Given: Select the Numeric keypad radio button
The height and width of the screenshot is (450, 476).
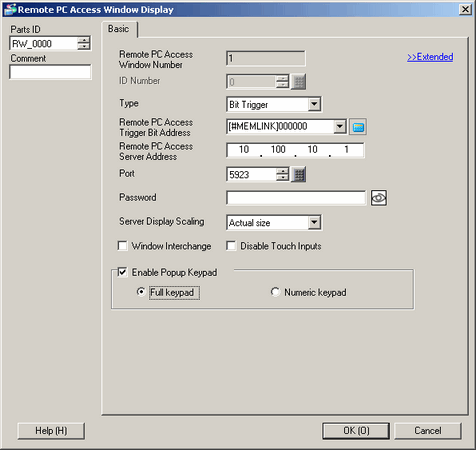Looking at the screenshot, I should [x=275, y=292].
